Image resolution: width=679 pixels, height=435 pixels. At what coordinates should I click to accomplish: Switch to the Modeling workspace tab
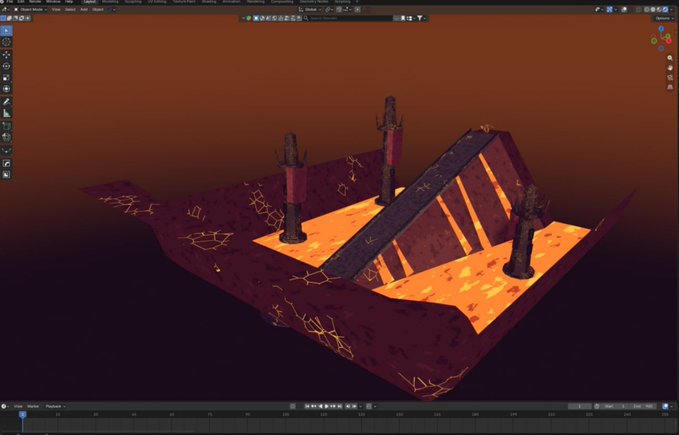tap(110, 2)
